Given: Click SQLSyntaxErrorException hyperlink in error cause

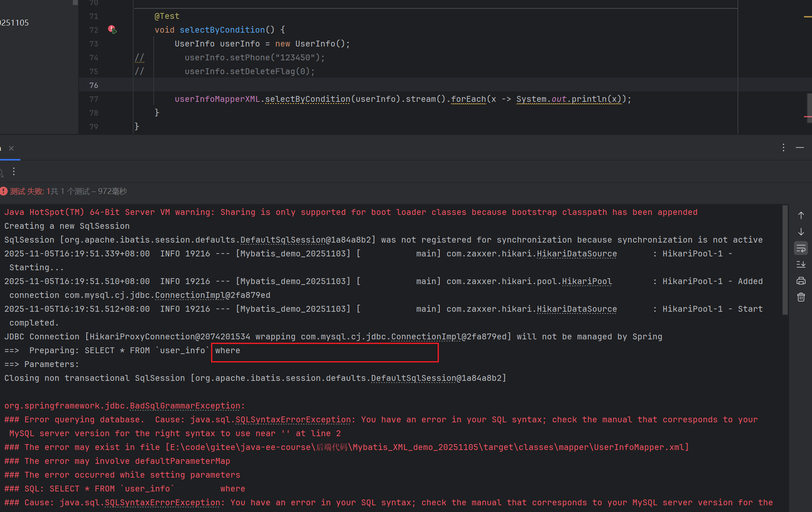Looking at the screenshot, I should 293,419.
